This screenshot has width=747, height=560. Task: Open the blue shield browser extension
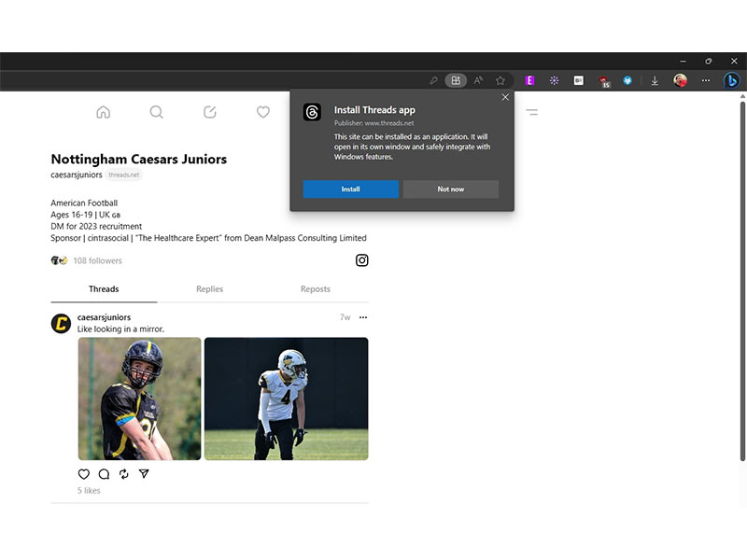click(627, 80)
